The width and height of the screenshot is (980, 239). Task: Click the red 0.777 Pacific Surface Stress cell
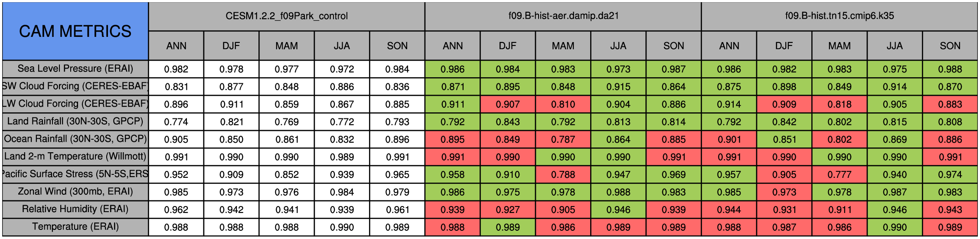839,174
